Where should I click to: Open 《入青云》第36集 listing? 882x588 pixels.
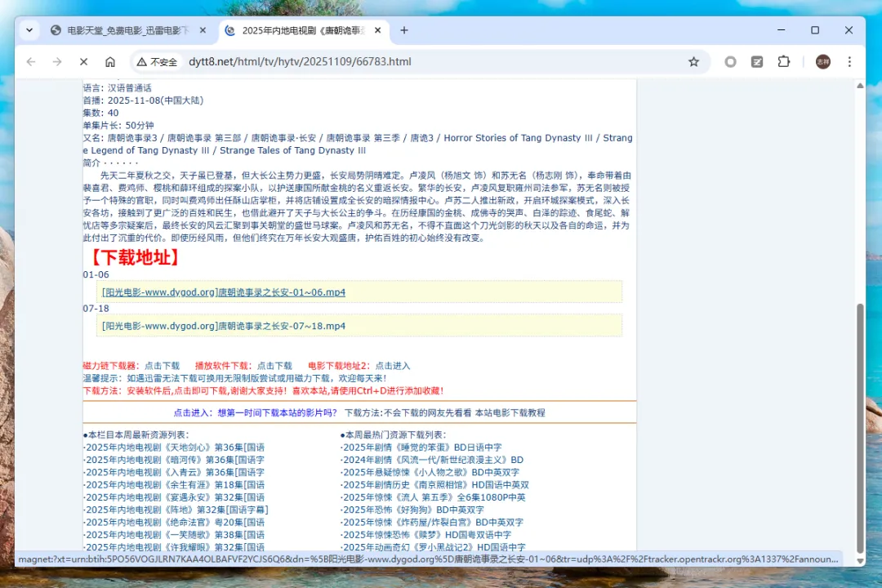(x=175, y=472)
